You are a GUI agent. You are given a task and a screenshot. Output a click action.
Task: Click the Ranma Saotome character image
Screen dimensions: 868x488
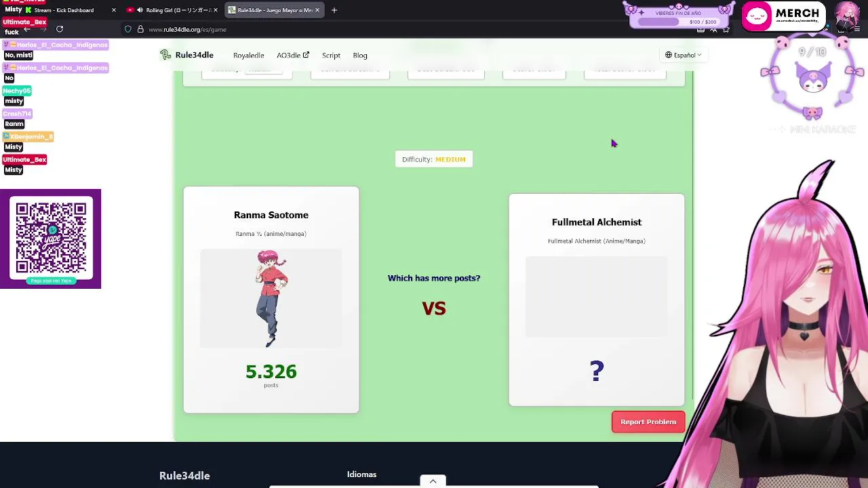click(271, 298)
